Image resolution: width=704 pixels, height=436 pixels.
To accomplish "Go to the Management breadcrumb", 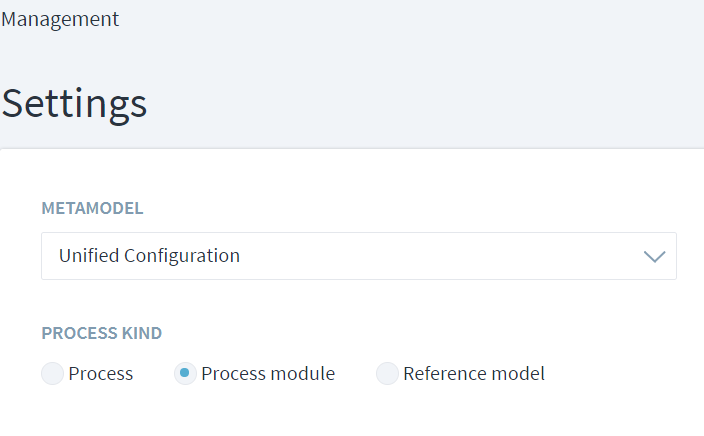I will (60, 19).
